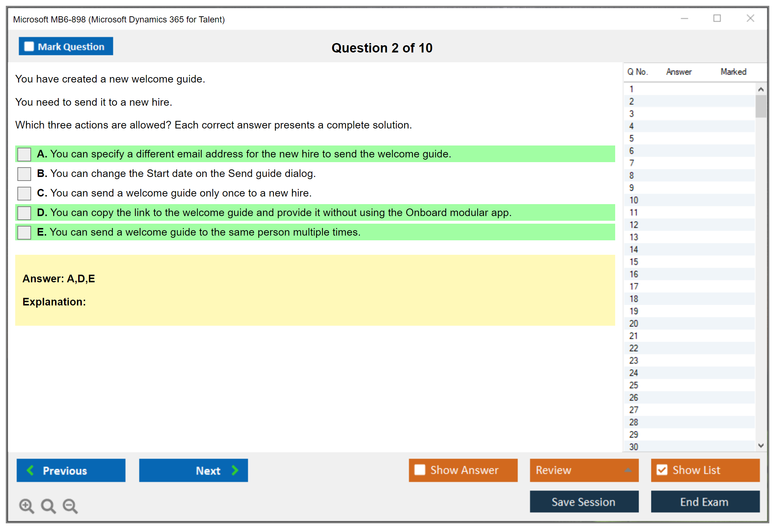Viewport: 778px width, 532px height.
Task: Click the green right arrow on Next
Action: [235, 470]
